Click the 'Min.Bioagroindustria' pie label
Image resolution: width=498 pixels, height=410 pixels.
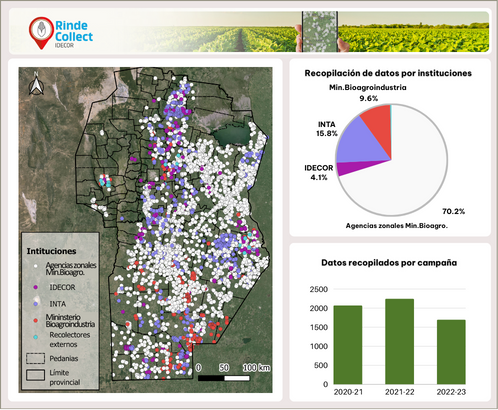click(x=368, y=88)
